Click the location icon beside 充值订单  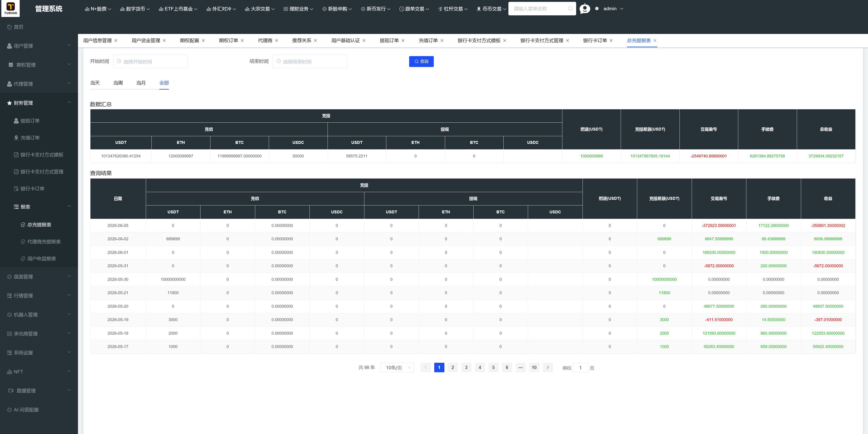point(16,138)
